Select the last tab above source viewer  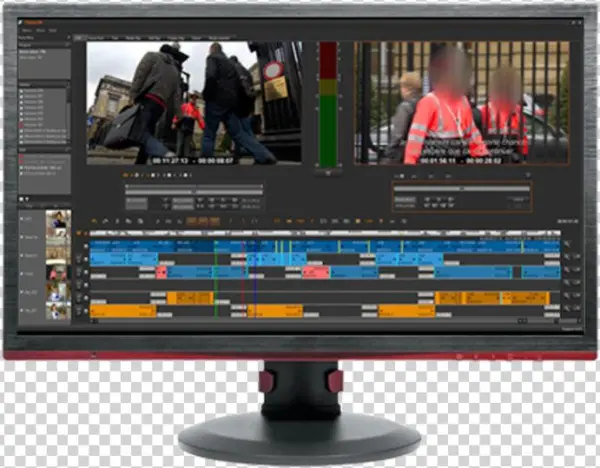pos(219,38)
